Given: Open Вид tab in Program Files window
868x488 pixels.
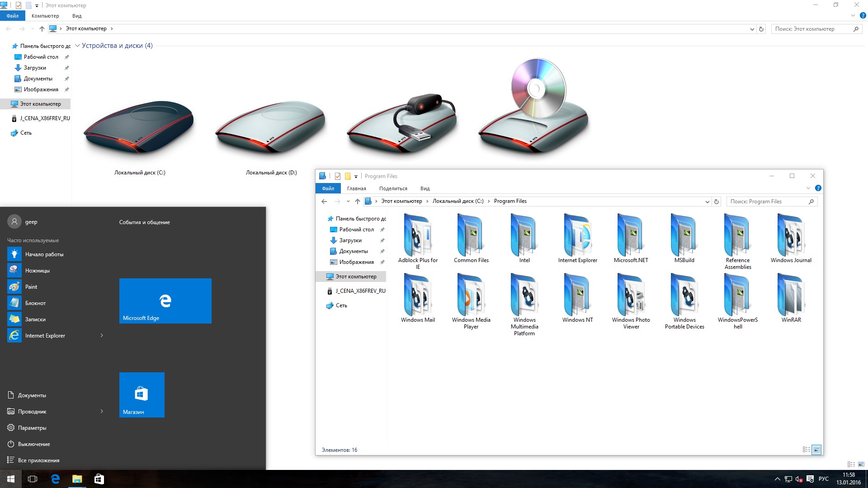Looking at the screenshot, I should [x=425, y=188].
